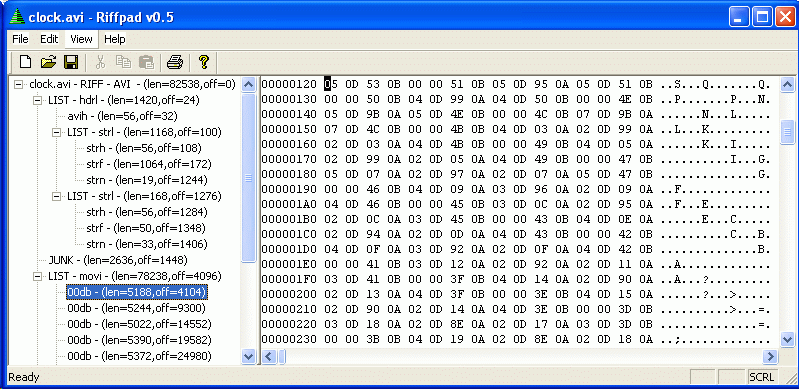Close the Riffpad window

point(785,17)
